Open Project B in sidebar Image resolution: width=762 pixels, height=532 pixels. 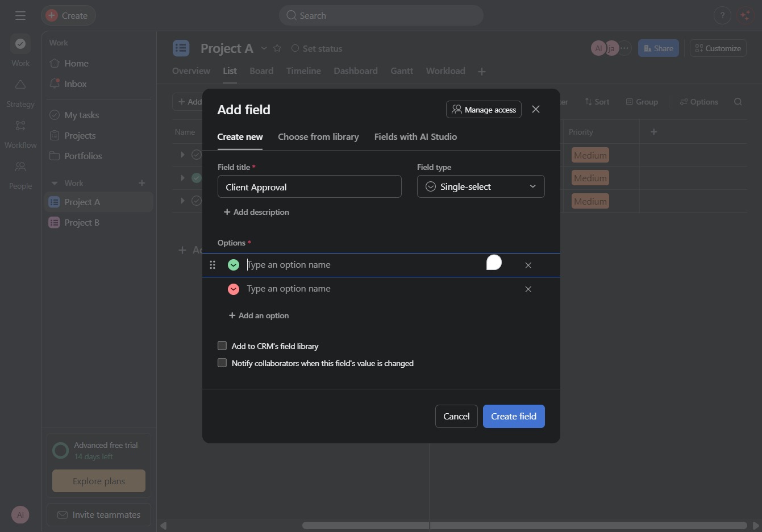coord(99,222)
